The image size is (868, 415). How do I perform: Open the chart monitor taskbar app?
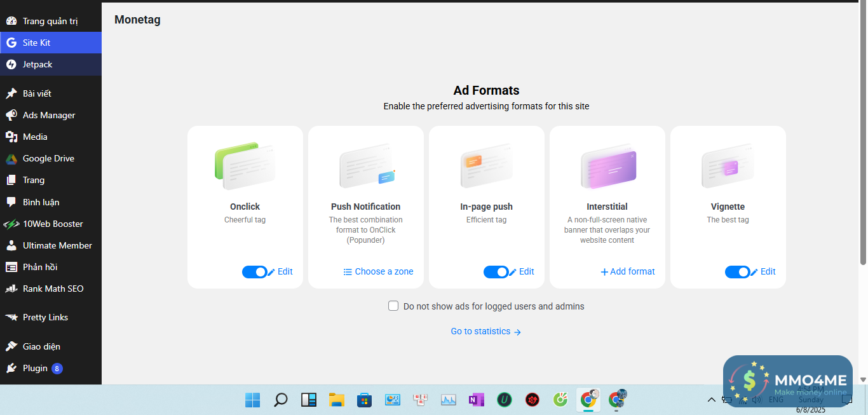click(x=448, y=400)
